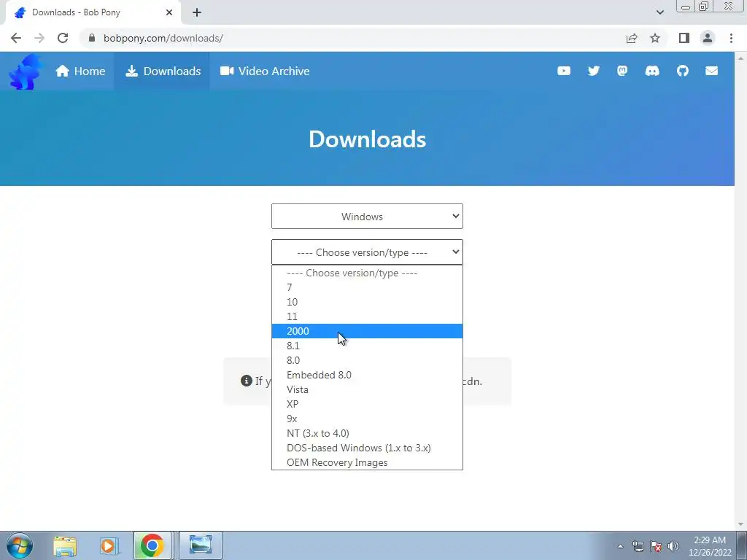Click the info circle icon in notice

click(247, 381)
